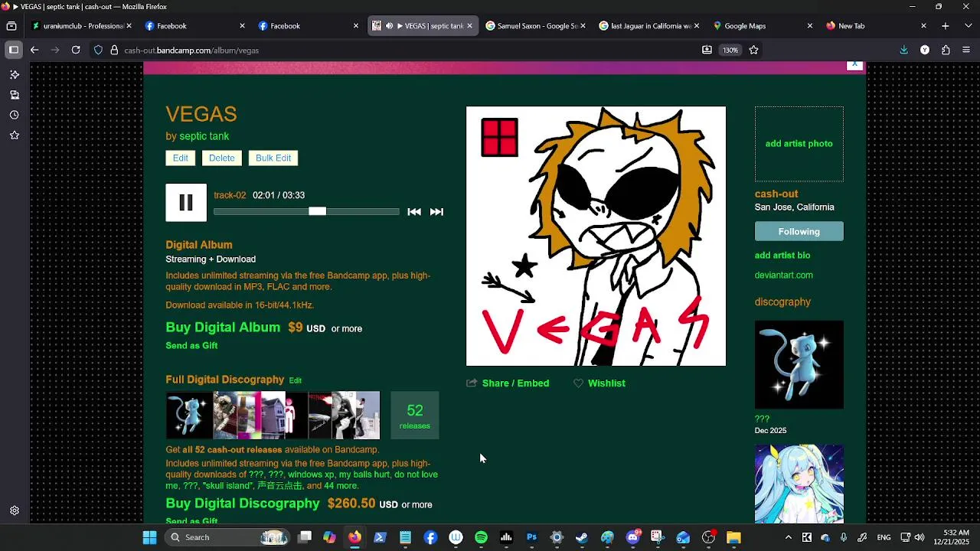Viewport: 980px width, 551px height.
Task: Open the Bookmarks sidebar panel
Action: pyautogui.click(x=14, y=135)
